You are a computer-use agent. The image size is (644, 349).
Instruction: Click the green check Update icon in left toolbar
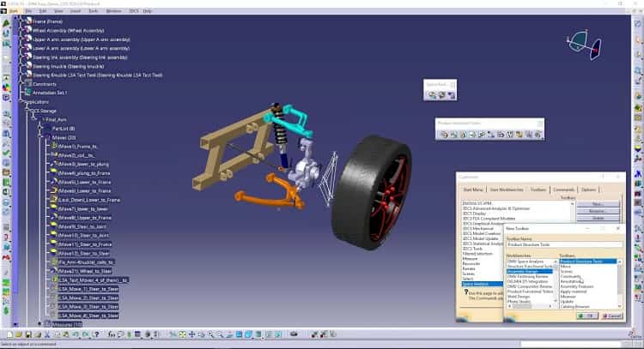point(6,153)
